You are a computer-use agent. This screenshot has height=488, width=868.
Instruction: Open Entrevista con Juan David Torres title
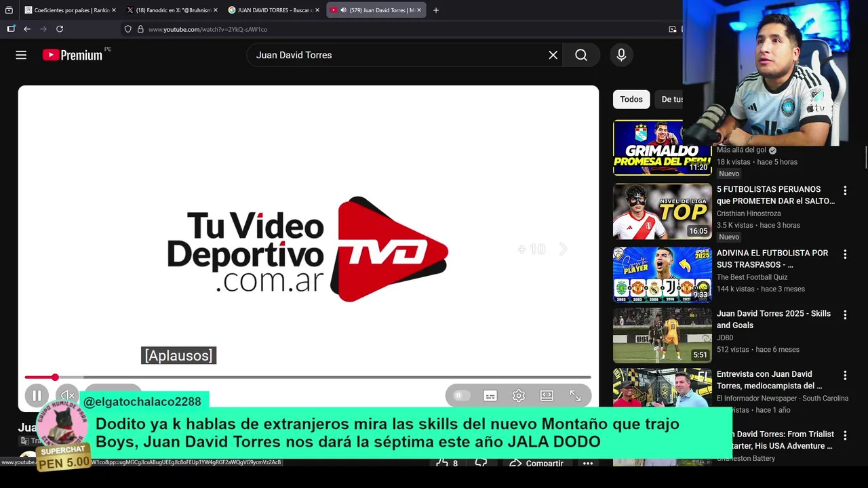click(x=770, y=380)
